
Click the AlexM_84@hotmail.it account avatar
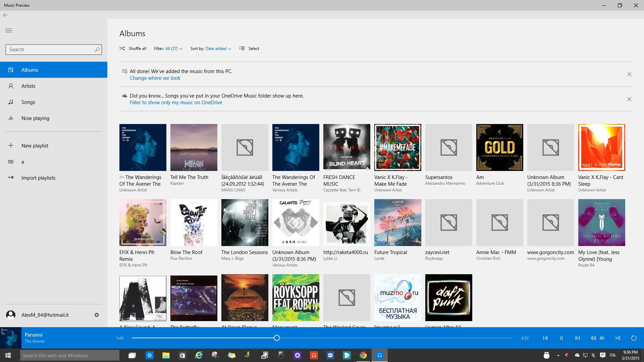[11, 315]
